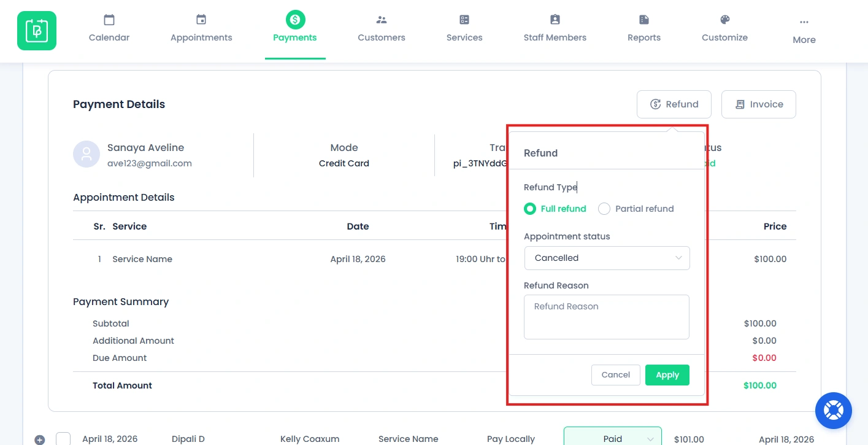Click the Credit Card mode value
The width and height of the screenshot is (868, 445).
(344, 163)
